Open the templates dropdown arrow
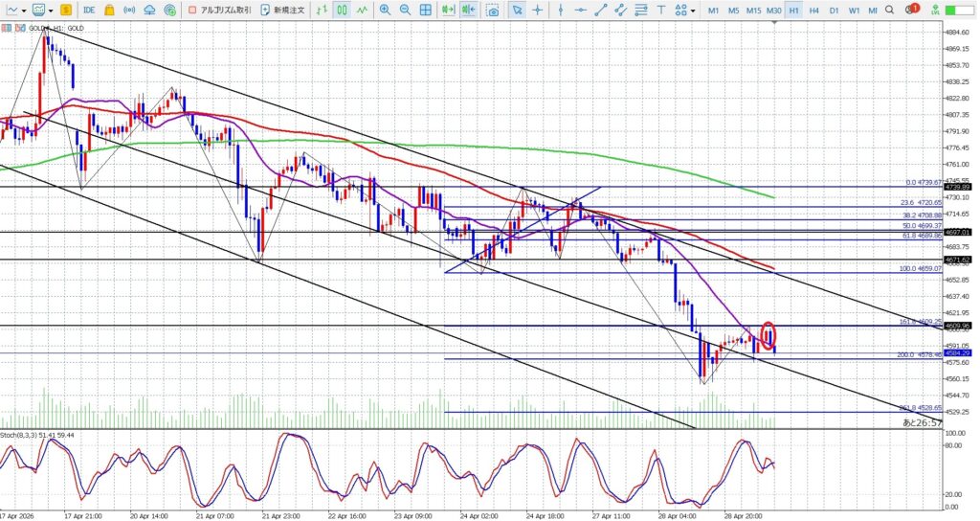980x521 pixels. point(49,10)
